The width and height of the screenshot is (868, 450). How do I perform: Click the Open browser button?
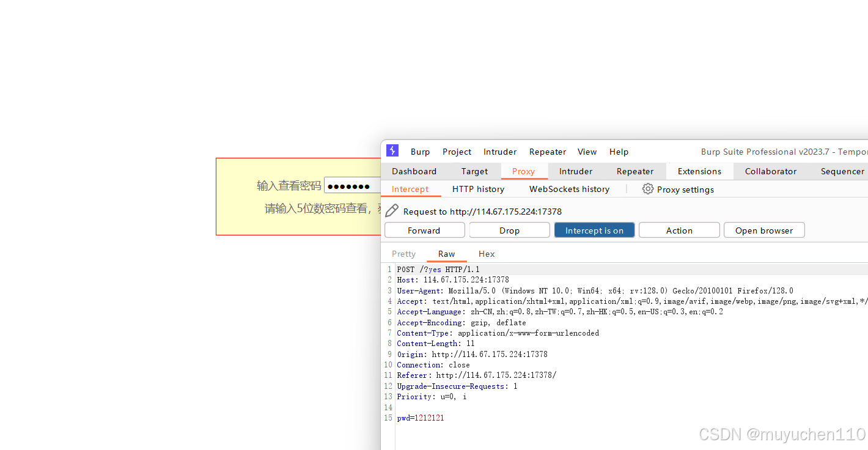(x=764, y=231)
